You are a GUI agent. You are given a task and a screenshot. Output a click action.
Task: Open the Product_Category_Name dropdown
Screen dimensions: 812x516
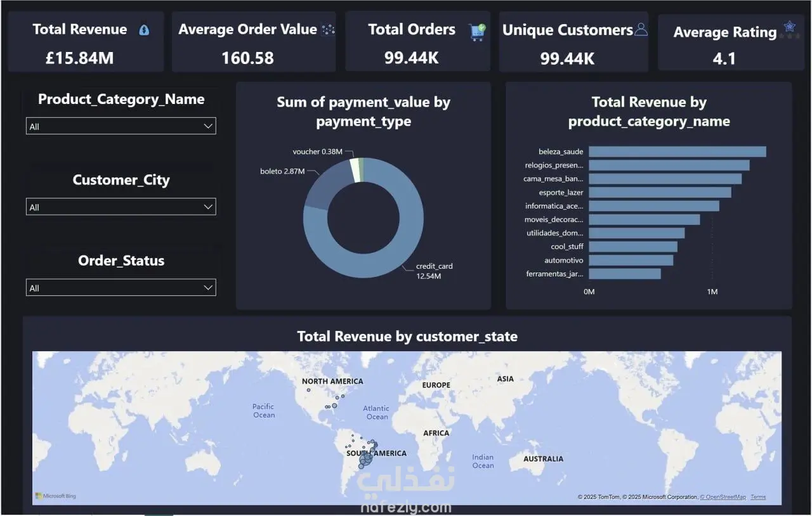121,126
